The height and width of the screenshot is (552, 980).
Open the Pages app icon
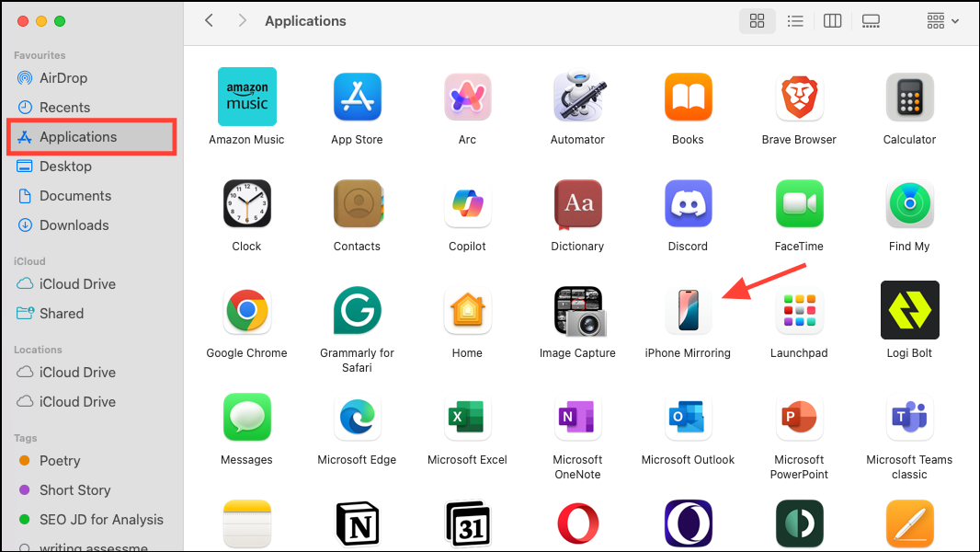click(x=909, y=523)
